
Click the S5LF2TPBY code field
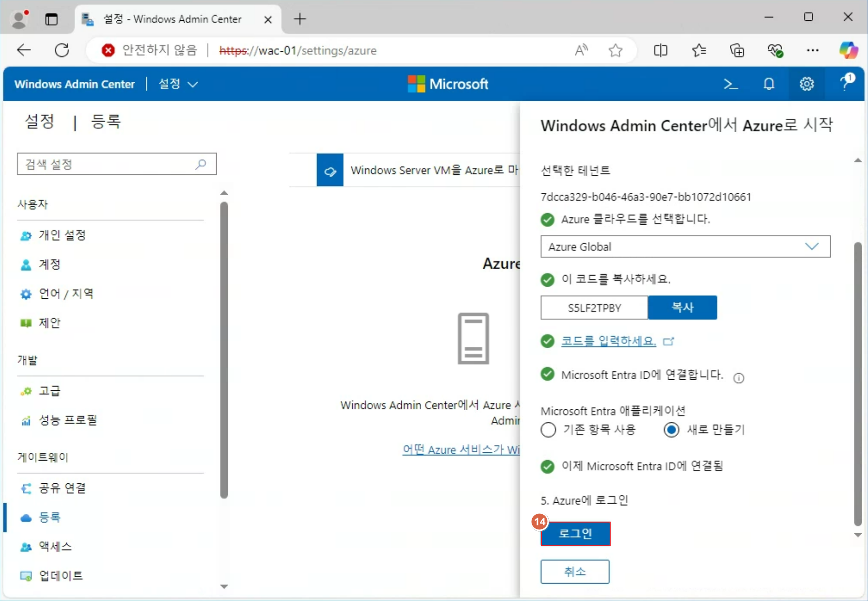pyautogui.click(x=595, y=308)
